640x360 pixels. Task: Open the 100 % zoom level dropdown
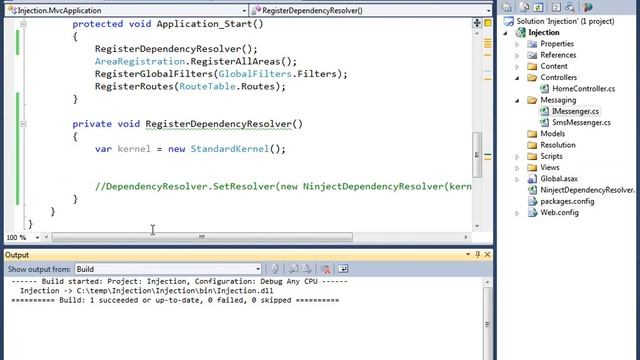click(x=37, y=238)
